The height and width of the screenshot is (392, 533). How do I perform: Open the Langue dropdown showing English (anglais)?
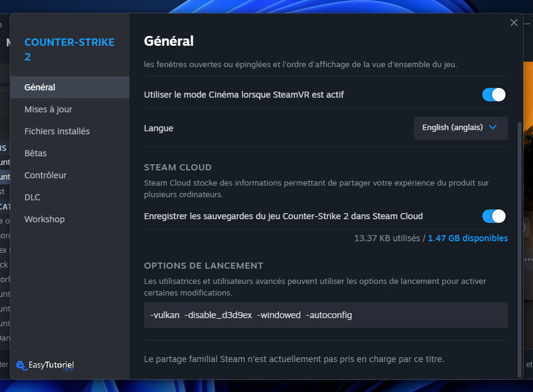click(460, 128)
